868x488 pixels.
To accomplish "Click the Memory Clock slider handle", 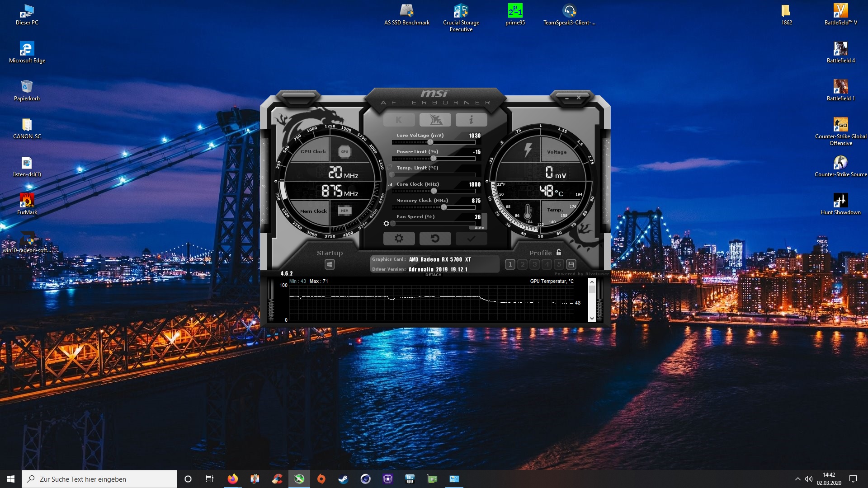I will click(443, 207).
